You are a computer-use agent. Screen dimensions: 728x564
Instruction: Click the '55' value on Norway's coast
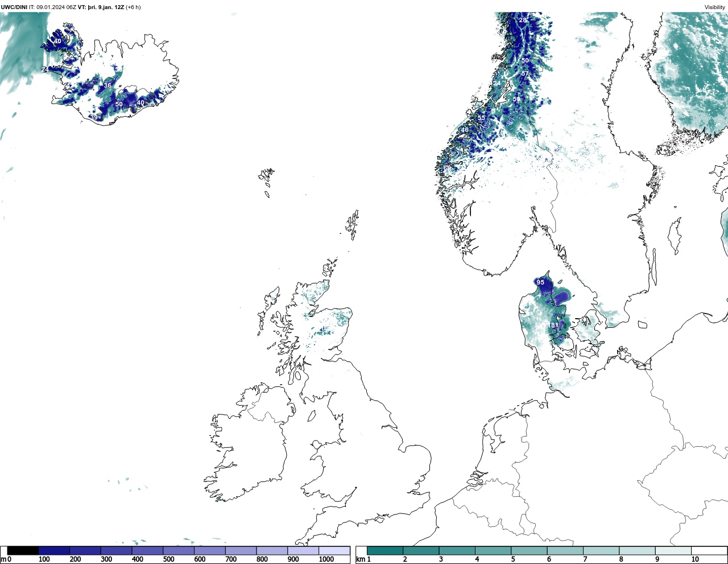pos(481,118)
